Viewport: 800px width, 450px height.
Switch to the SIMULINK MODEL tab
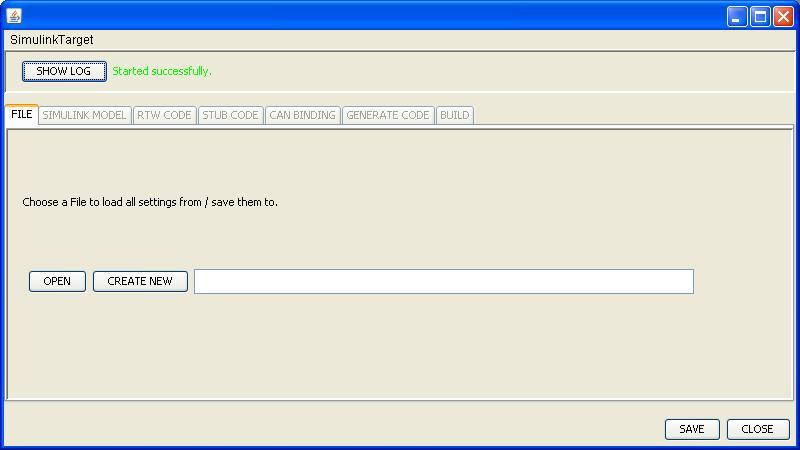pyautogui.click(x=84, y=115)
